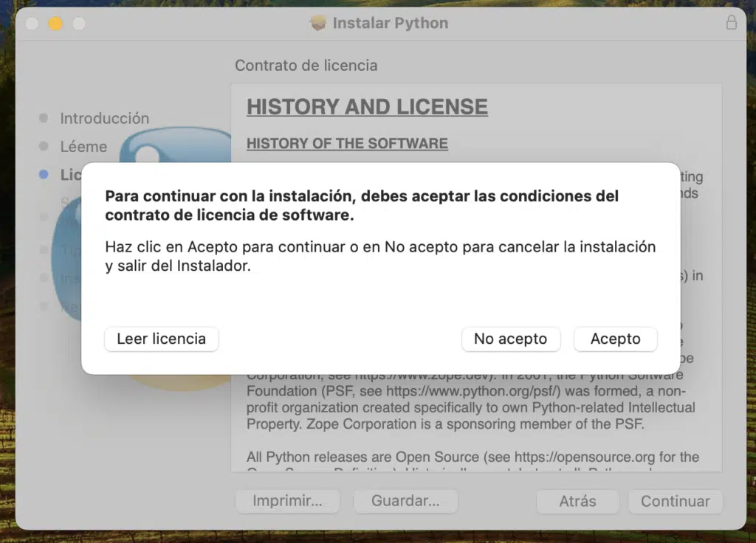The image size is (756, 543).
Task: Click the HISTORY AND LICENSE heading
Action: click(x=368, y=107)
